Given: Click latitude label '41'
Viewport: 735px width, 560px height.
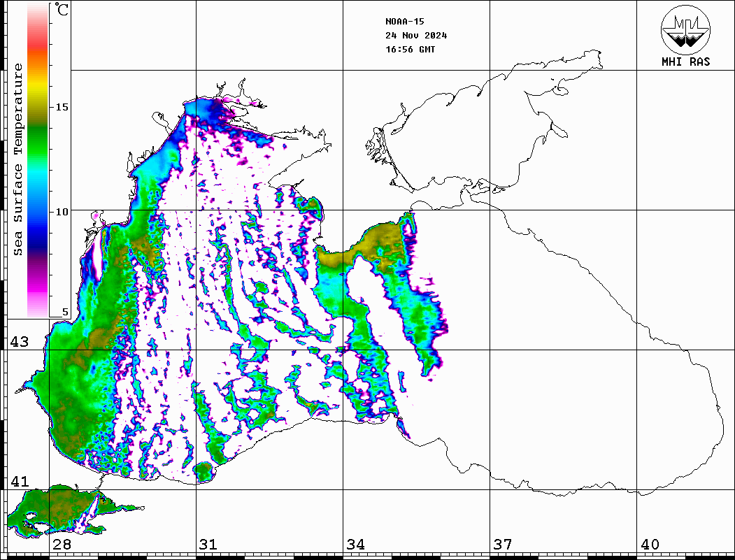Looking at the screenshot, I should (x=20, y=482).
